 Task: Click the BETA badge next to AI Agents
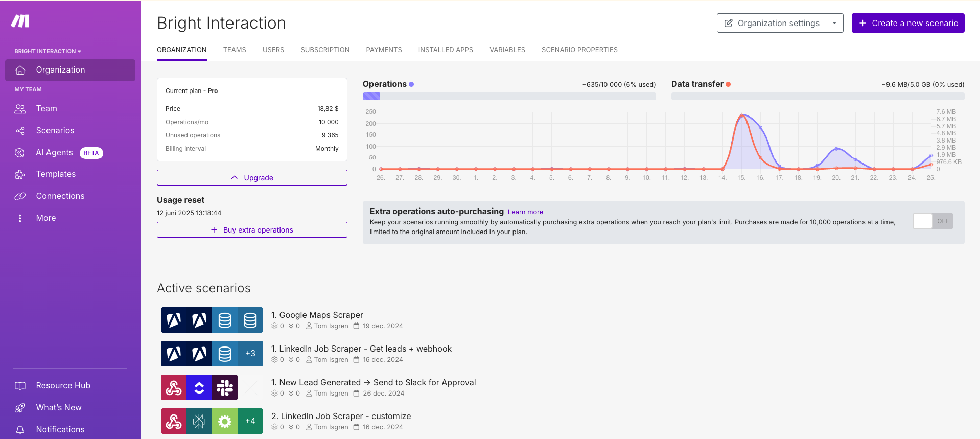[x=91, y=153]
